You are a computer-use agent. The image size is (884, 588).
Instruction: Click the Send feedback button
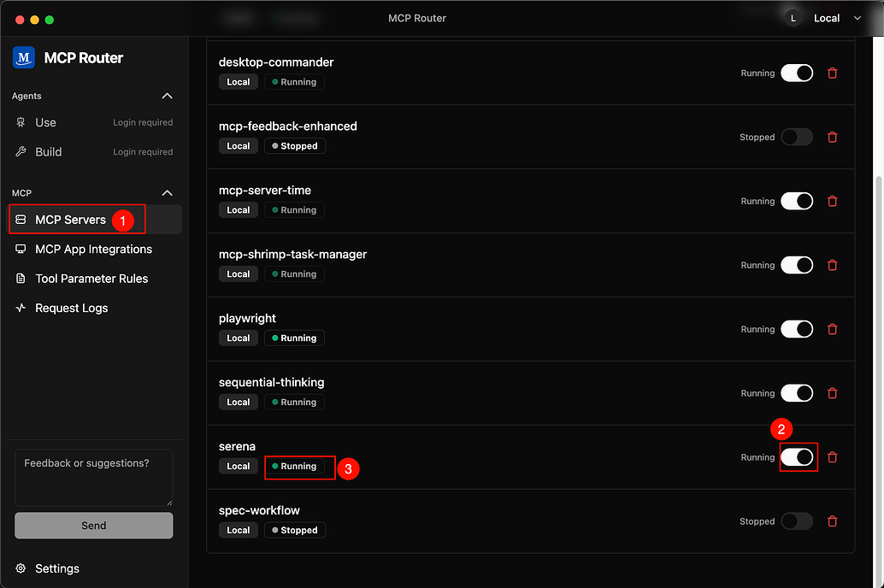coord(93,526)
